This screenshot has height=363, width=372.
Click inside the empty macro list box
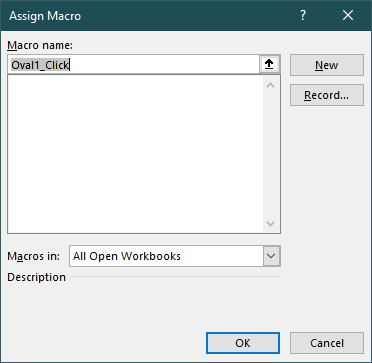click(135, 154)
